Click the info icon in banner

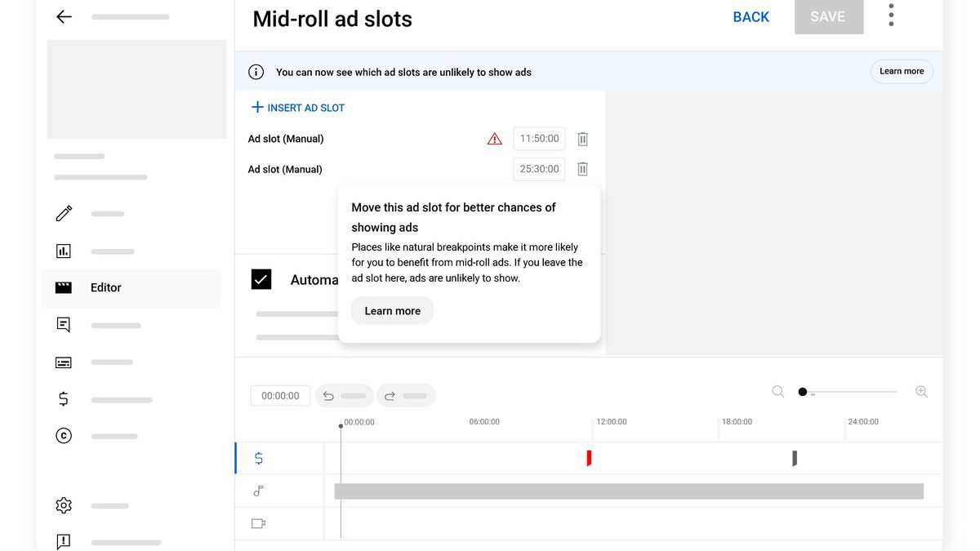256,72
